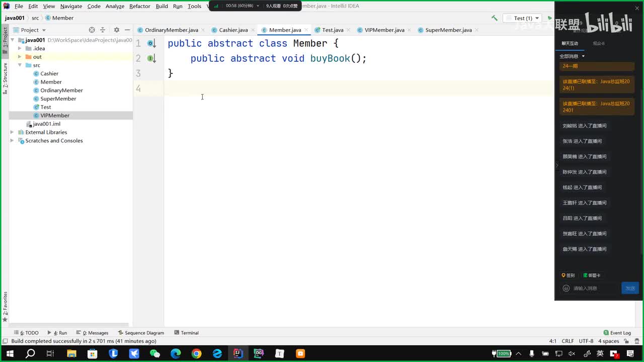
Task: Open the Event Log
Action: [617, 333]
